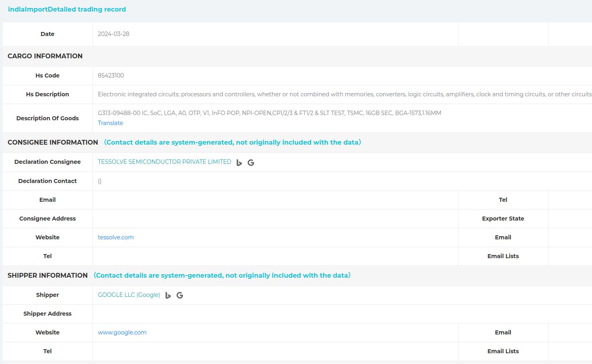592x364 pixels.
Task: Open TESSOLVE SEMICONDUCTOR PRIVATE LIMITED link
Action: 165,162
